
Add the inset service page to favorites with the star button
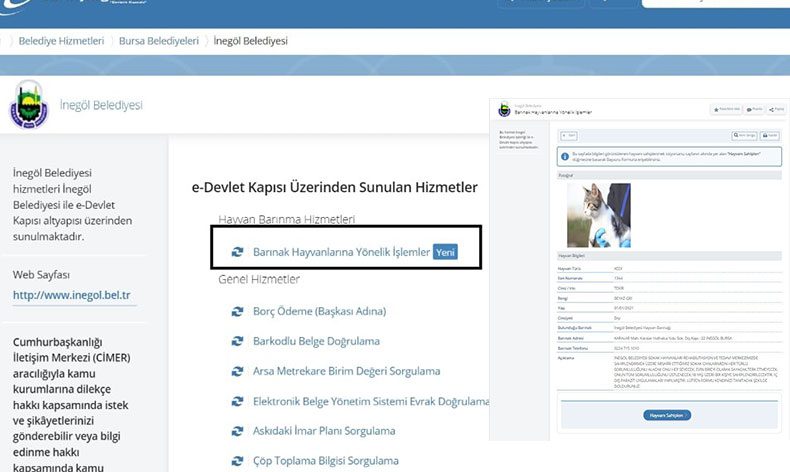pos(726,109)
